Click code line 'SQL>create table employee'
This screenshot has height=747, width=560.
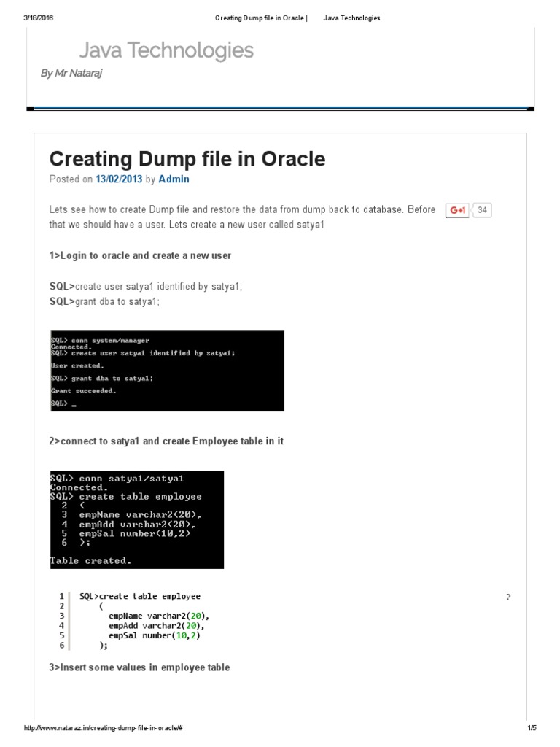click(140, 597)
